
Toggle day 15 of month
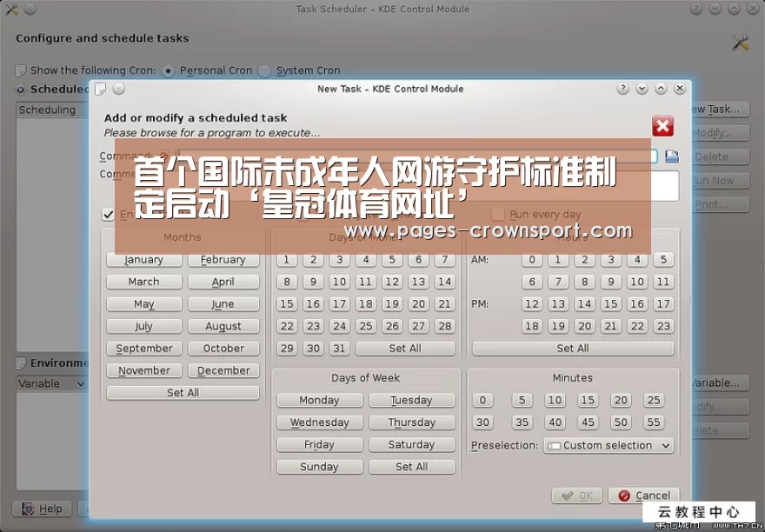(x=287, y=304)
